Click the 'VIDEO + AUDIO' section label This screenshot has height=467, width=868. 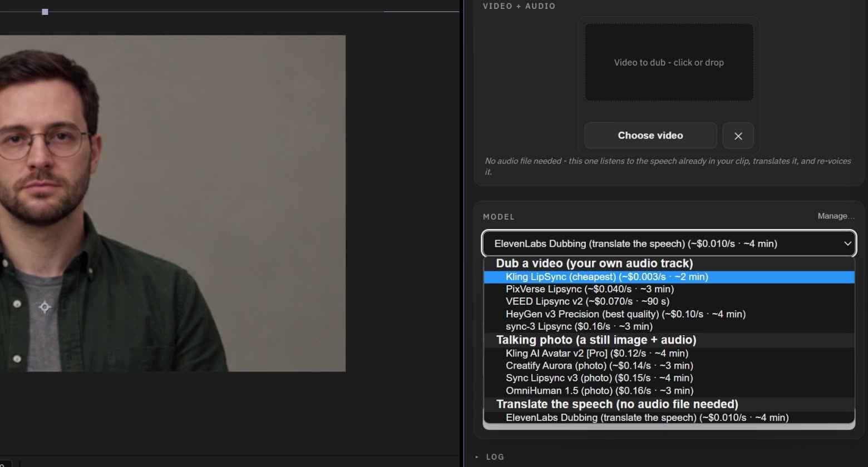519,6
